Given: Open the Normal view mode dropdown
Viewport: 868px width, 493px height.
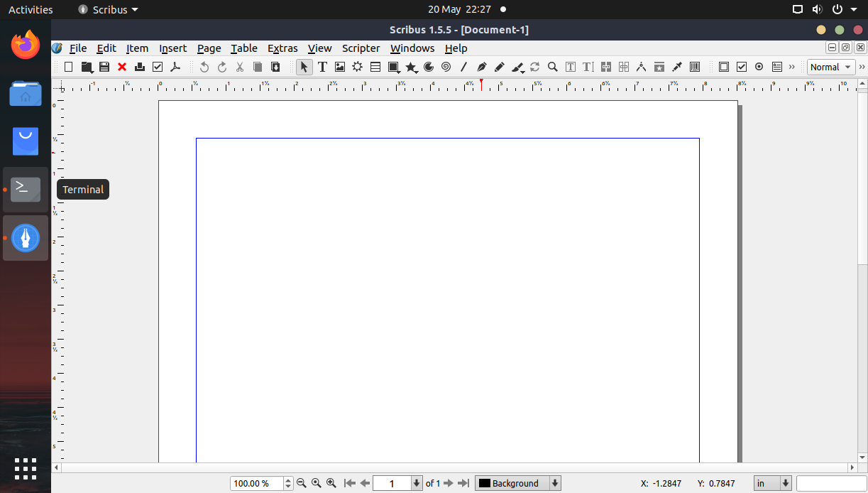Looking at the screenshot, I should [x=830, y=67].
